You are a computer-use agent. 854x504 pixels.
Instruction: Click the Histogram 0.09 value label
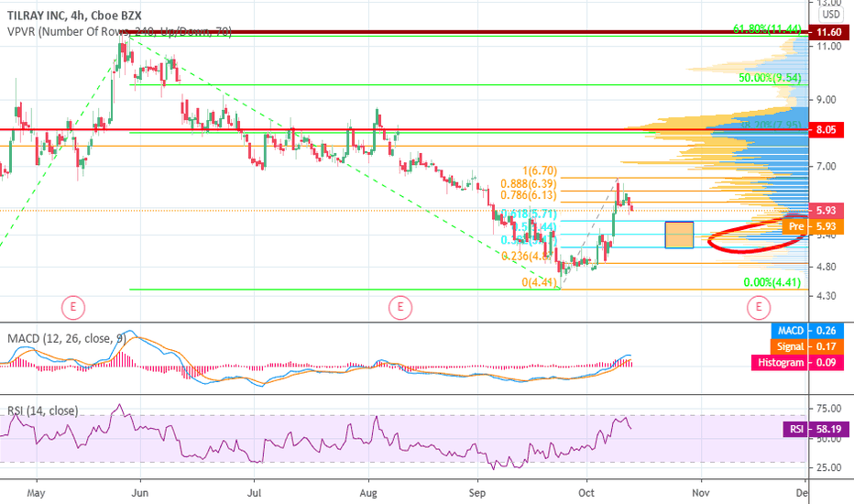[797, 362]
